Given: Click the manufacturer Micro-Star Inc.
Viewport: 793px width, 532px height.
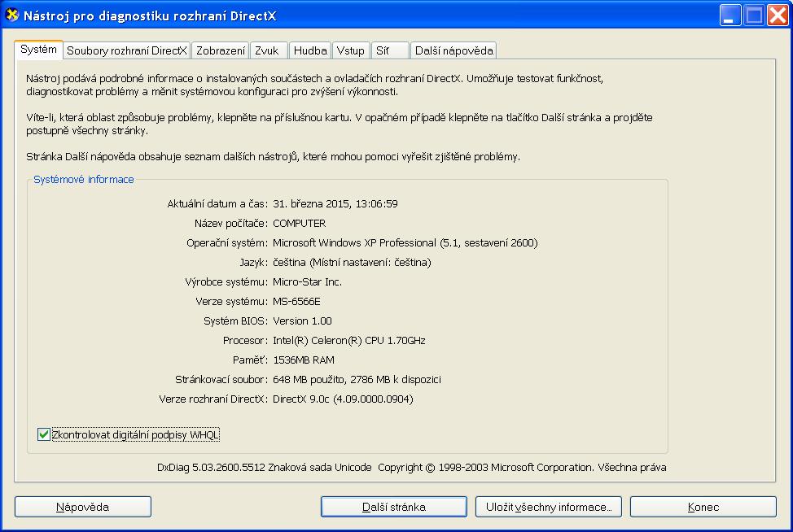Looking at the screenshot, I should click(x=308, y=282).
